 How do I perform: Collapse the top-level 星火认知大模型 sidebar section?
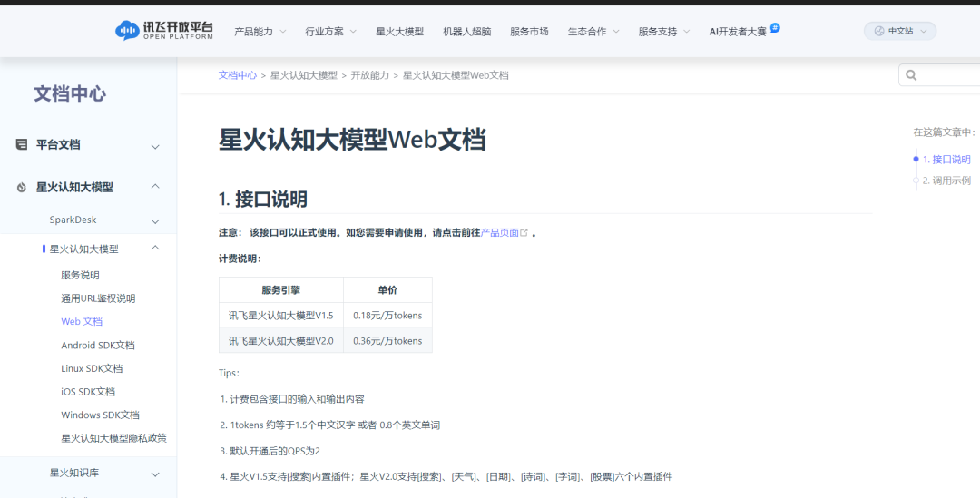[x=156, y=186]
